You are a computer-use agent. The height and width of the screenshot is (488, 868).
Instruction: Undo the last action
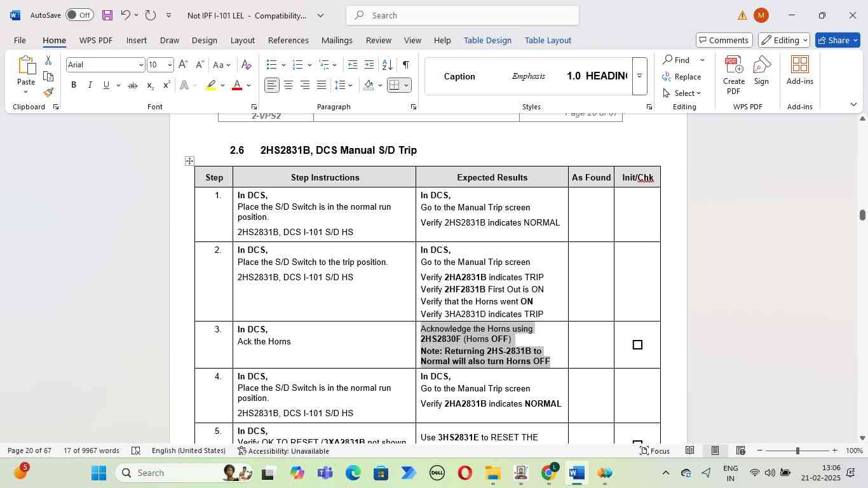[125, 15]
